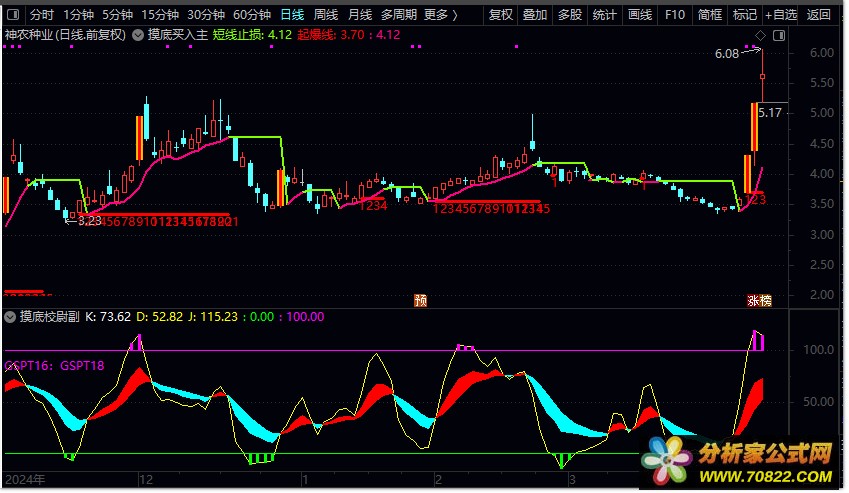Screen dimensions: 849x493
Task: Expand sub-chart 摸底校尉副 indicator dropdown
Action: coord(10,317)
